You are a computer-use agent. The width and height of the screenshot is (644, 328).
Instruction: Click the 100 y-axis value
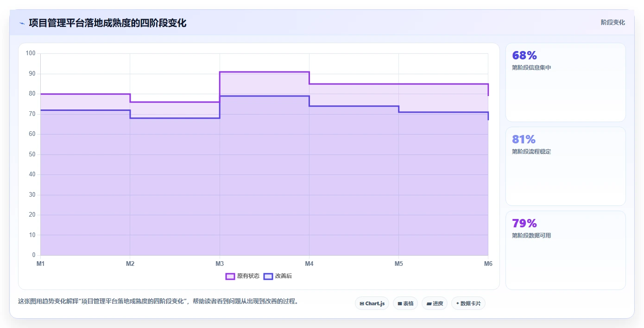pyautogui.click(x=31, y=53)
